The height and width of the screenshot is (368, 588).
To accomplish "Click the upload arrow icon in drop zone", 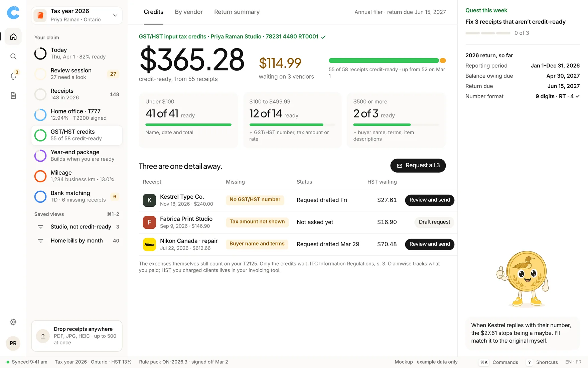I will pyautogui.click(x=43, y=336).
